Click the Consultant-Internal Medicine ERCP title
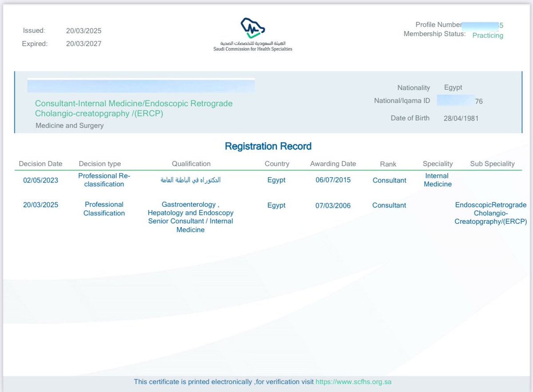533x392 pixels. click(x=134, y=108)
